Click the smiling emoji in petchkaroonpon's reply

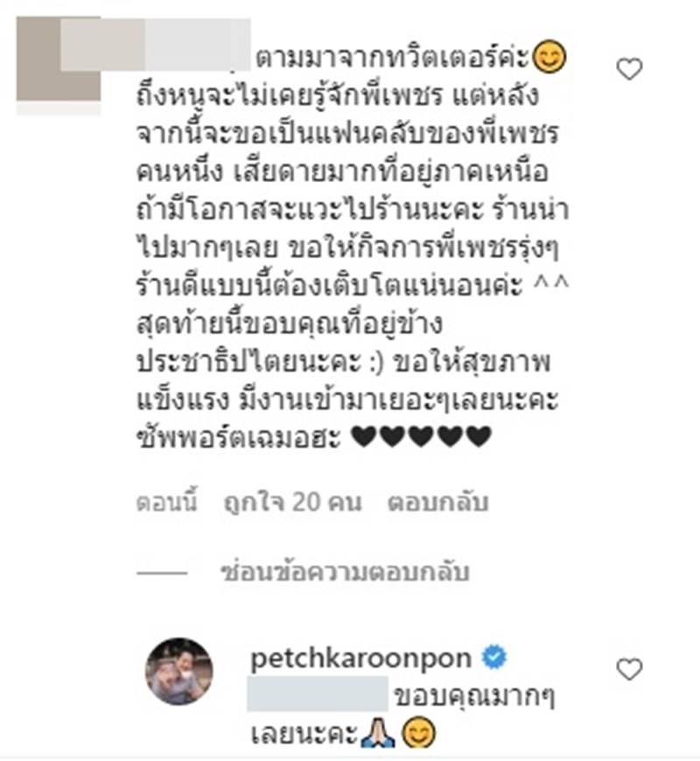click(419, 733)
